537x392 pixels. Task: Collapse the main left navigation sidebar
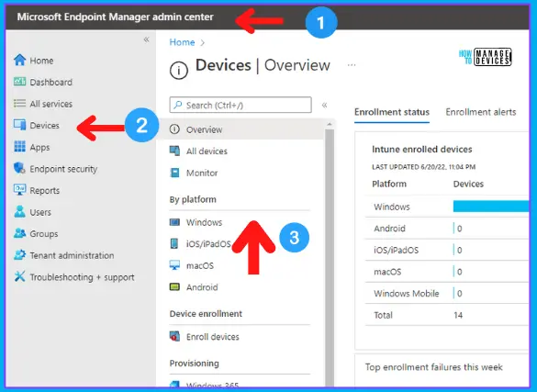(x=147, y=39)
